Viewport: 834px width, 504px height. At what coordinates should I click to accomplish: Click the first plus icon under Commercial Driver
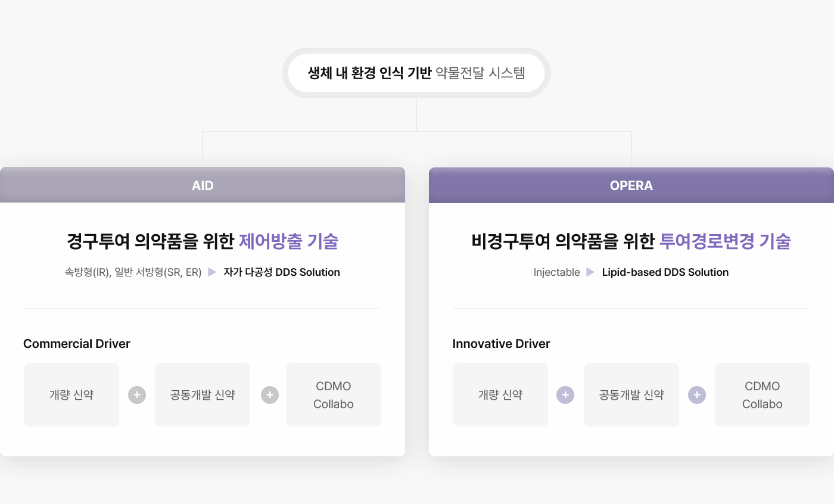click(137, 395)
